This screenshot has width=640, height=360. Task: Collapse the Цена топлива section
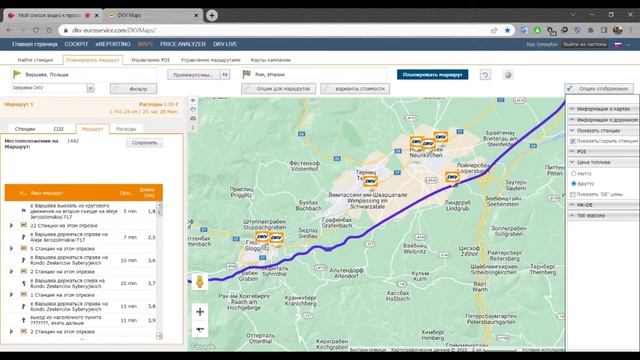pyautogui.click(x=603, y=162)
